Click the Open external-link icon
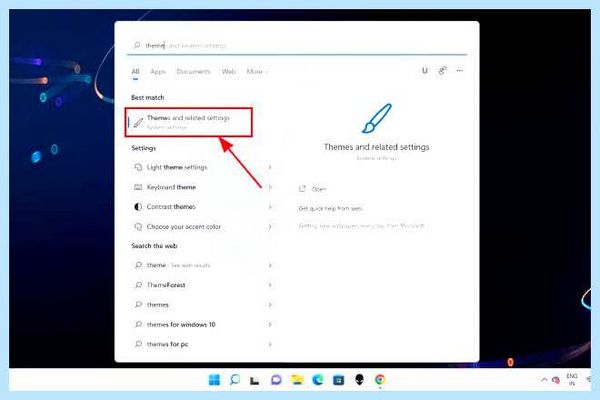 click(302, 189)
